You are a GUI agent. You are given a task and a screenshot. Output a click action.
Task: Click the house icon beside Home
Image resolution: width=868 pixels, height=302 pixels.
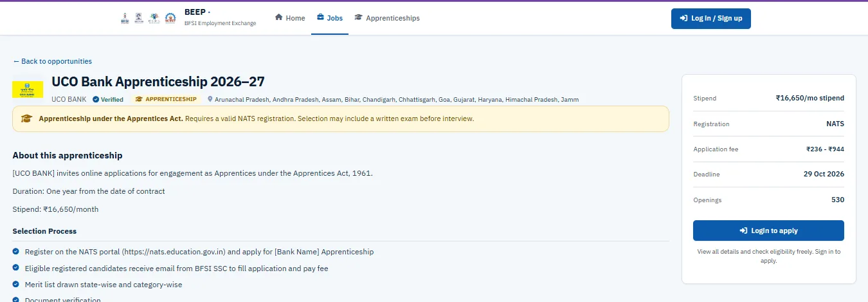[x=279, y=17]
